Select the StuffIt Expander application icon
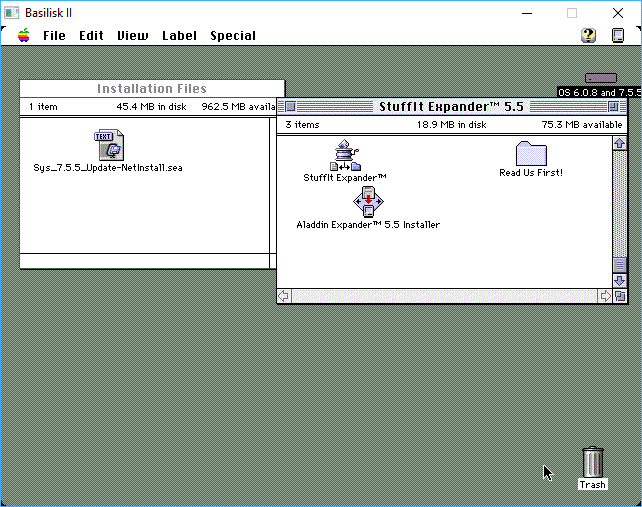Viewport: 642px width, 507px height. [x=345, y=155]
